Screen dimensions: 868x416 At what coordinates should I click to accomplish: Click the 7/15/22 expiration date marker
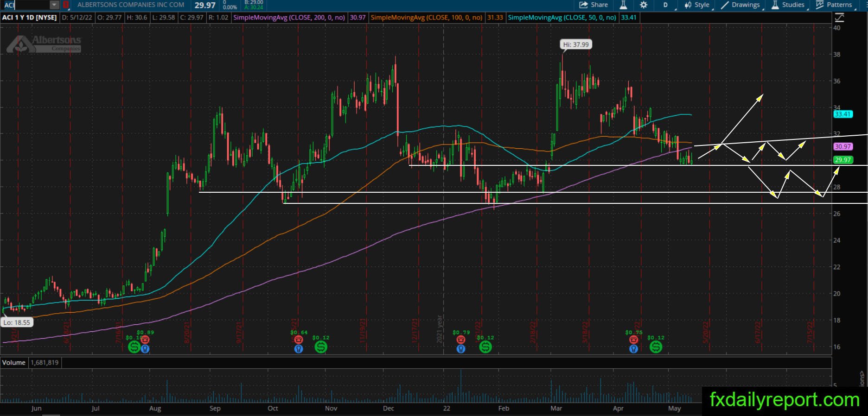pos(811,332)
